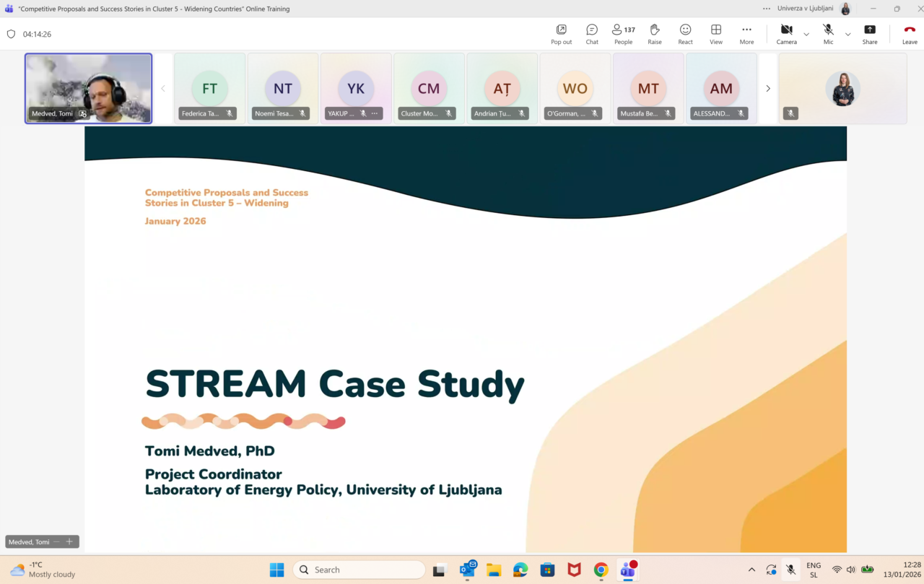The image size is (924, 584).
Task: Raise your hand in the meeting
Action: tap(655, 33)
